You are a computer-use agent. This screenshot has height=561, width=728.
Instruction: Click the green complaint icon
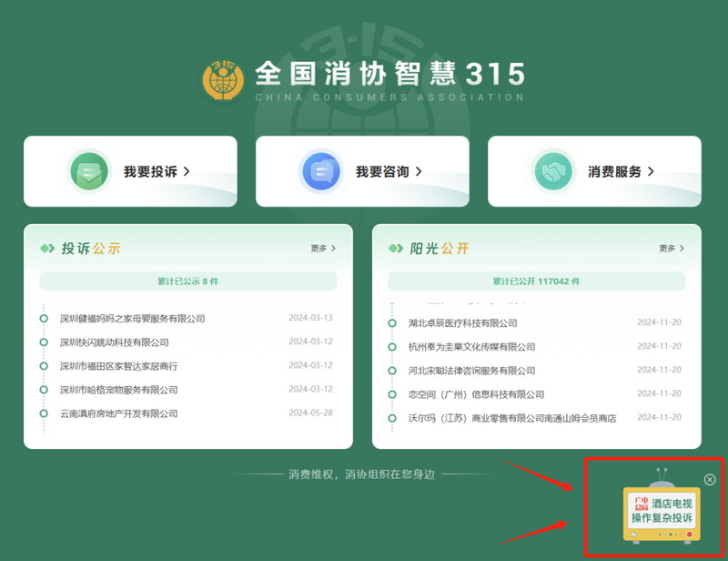tap(89, 171)
